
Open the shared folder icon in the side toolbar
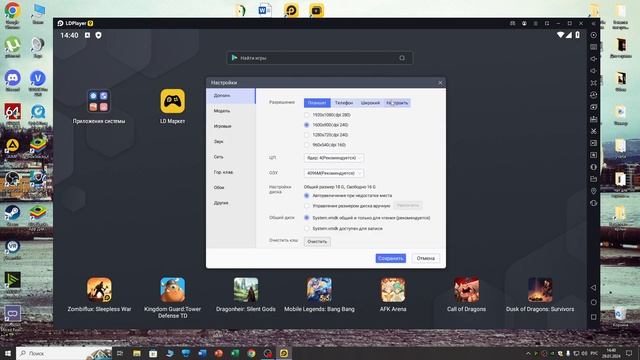pos(594,179)
